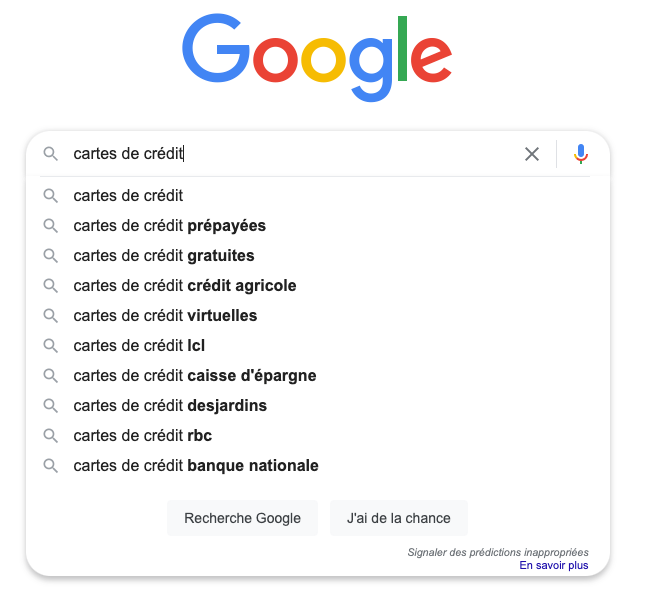Click search icon beside 'cartes de crédit gratuites'
This screenshot has height=590, width=652.
50,256
